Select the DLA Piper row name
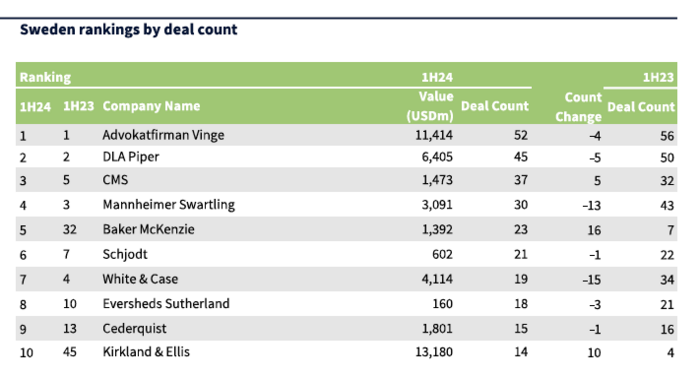The width and height of the screenshot is (700, 377). pos(131,157)
